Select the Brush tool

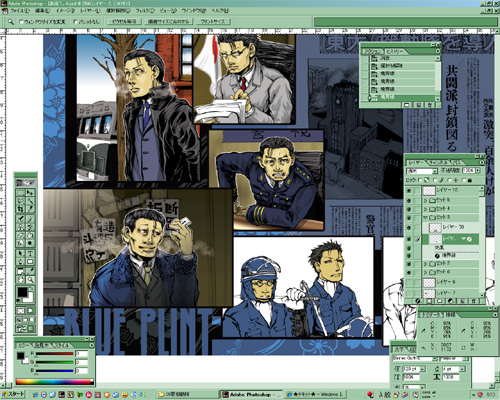pyautogui.click(x=30, y=219)
